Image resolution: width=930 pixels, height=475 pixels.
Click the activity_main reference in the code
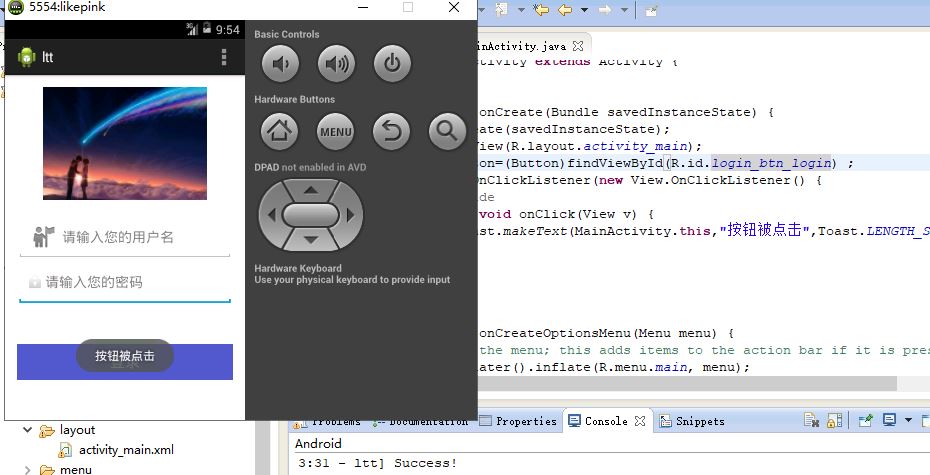[635, 146]
